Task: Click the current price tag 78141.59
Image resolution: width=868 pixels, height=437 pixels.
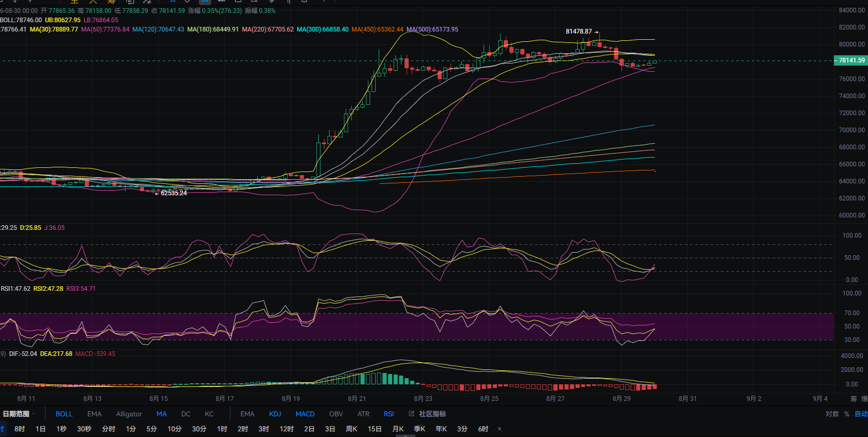Action: (x=850, y=60)
